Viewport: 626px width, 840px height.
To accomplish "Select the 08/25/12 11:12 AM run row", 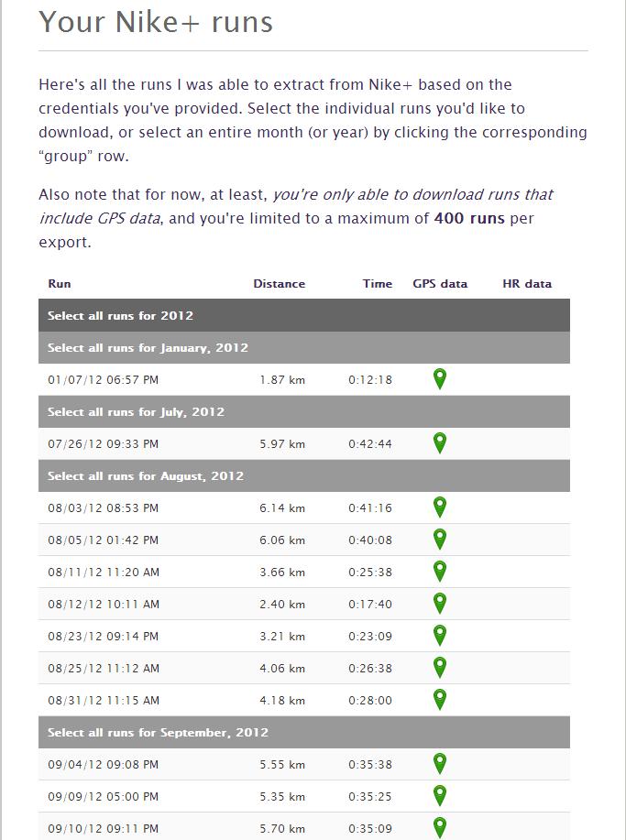I will coord(104,669).
